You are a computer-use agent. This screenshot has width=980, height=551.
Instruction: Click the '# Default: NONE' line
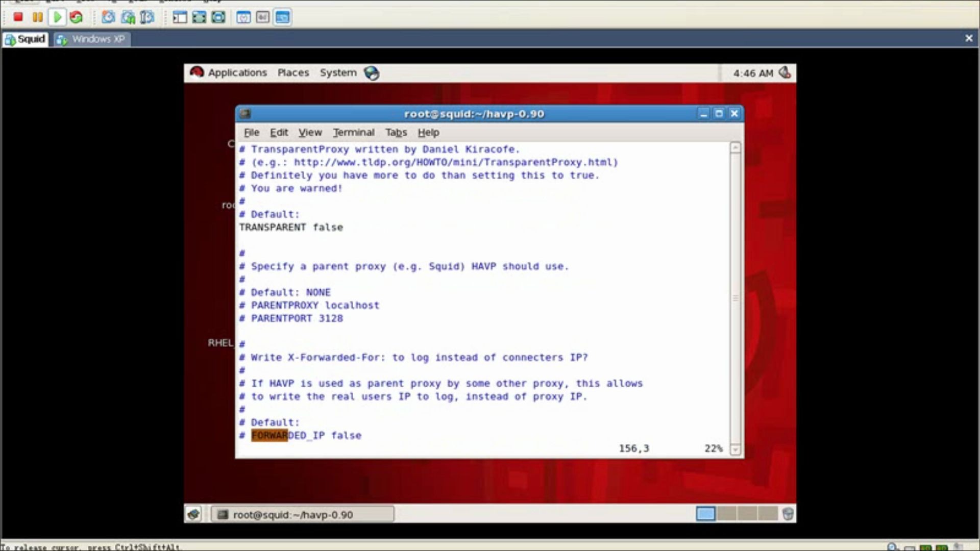point(285,292)
